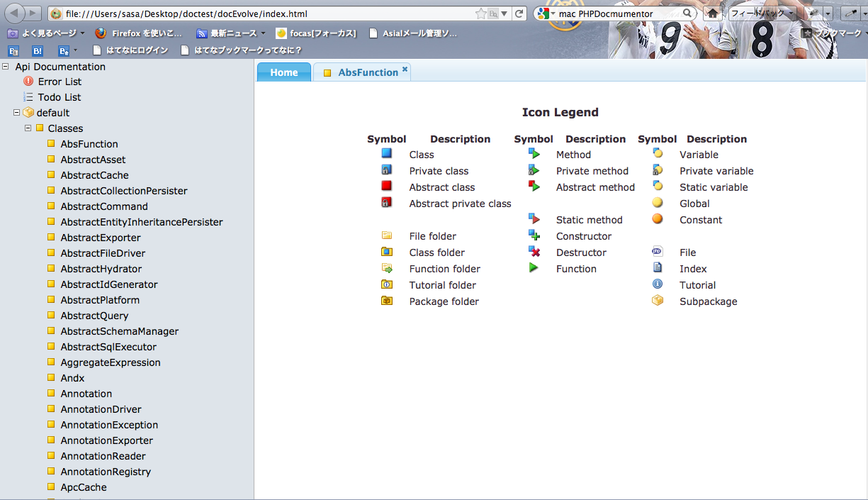Collapse the Api Documentation tree root
The width and height of the screenshot is (868, 500).
tap(6, 67)
